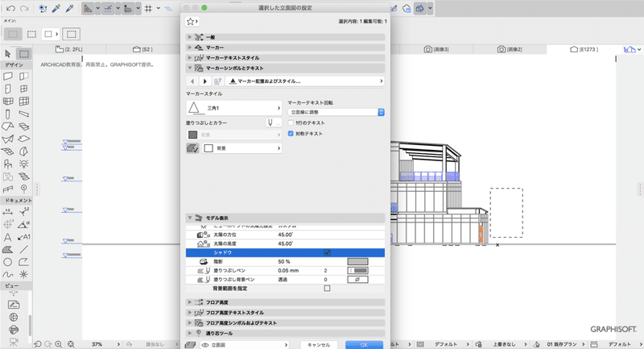The width and height of the screenshot is (644, 349).
Task: Expand the 通り芯ツール panel
Action: click(190, 333)
